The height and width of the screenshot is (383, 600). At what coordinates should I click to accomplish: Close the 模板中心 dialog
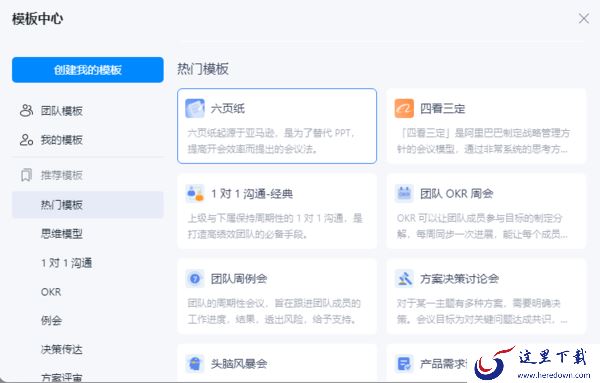pyautogui.click(x=584, y=18)
